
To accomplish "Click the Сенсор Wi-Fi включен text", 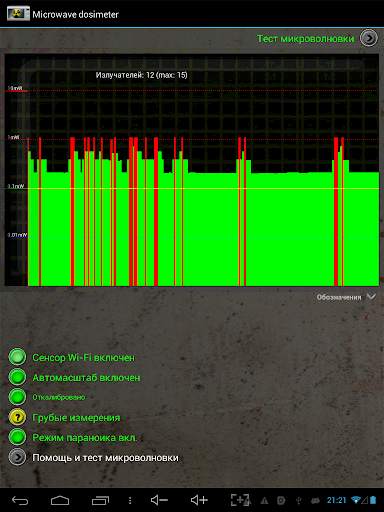I will (83, 357).
